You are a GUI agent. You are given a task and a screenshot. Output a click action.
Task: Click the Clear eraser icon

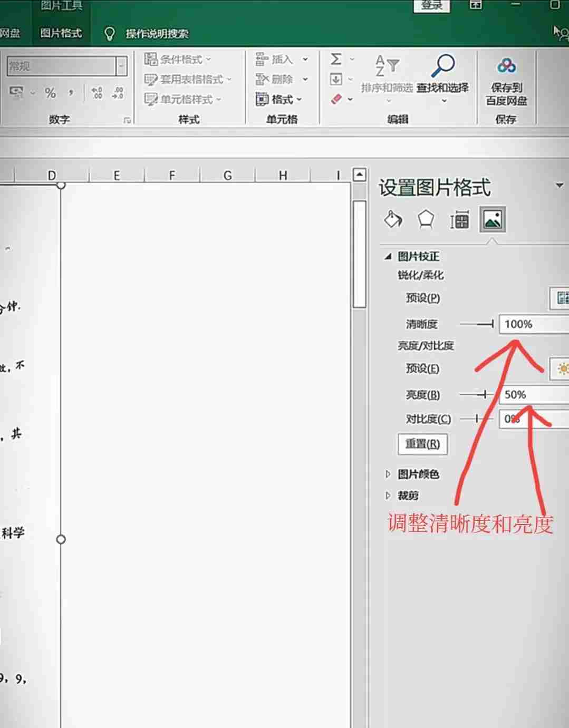(x=336, y=99)
